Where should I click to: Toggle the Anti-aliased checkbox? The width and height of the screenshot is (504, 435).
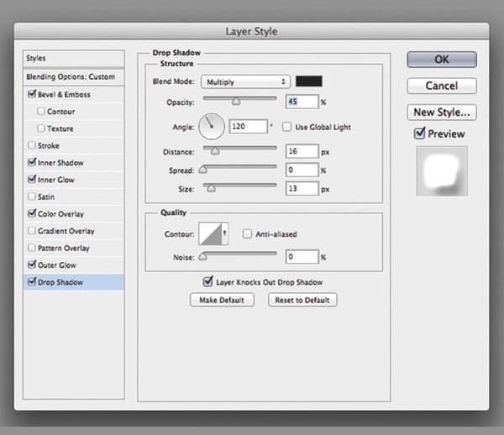248,234
